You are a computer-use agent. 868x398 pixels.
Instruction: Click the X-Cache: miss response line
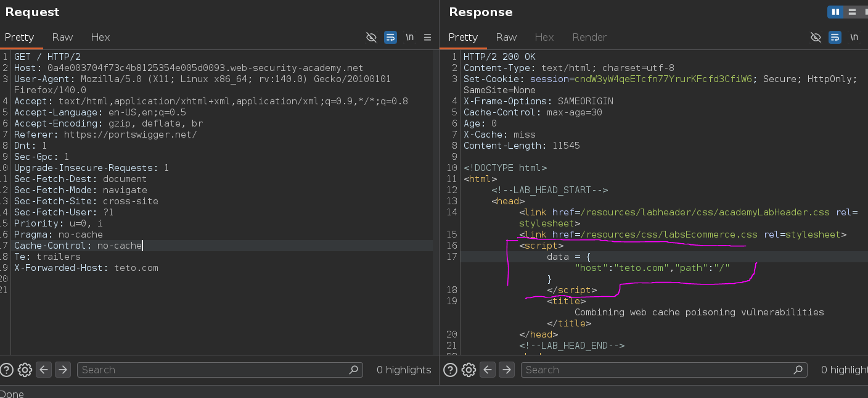point(499,135)
